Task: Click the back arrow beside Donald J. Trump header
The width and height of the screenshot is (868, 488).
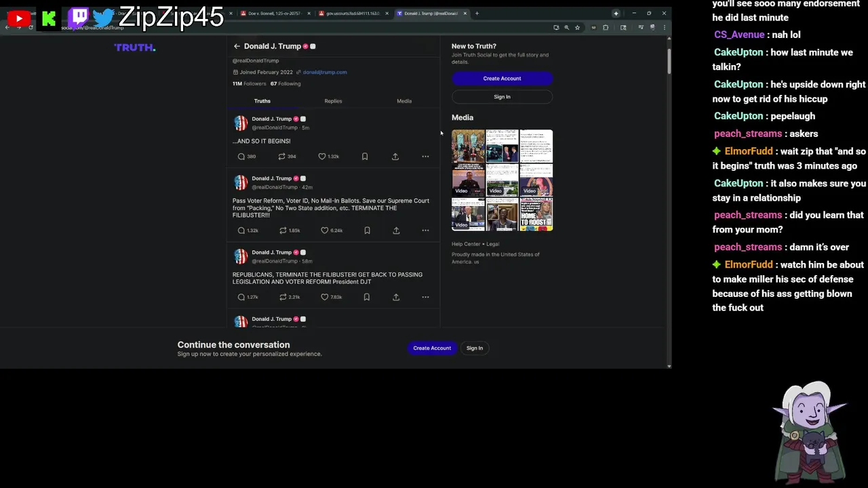Action: pyautogui.click(x=237, y=46)
